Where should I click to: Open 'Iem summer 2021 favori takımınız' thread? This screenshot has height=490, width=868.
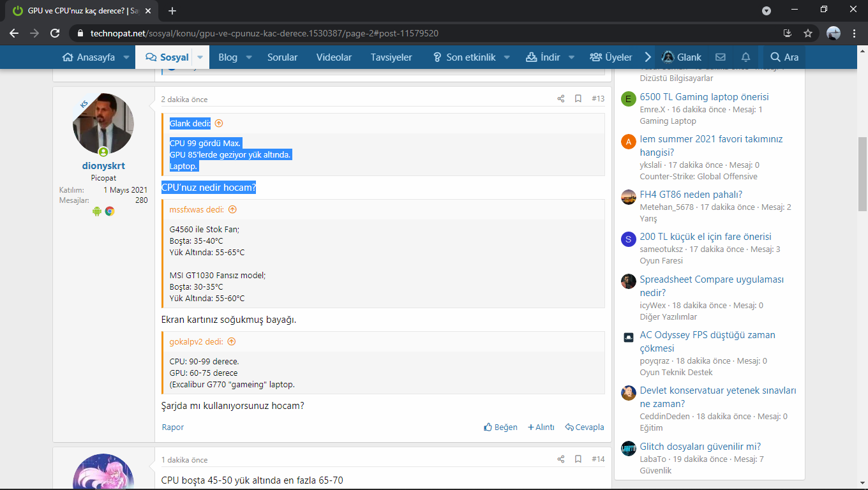click(712, 145)
